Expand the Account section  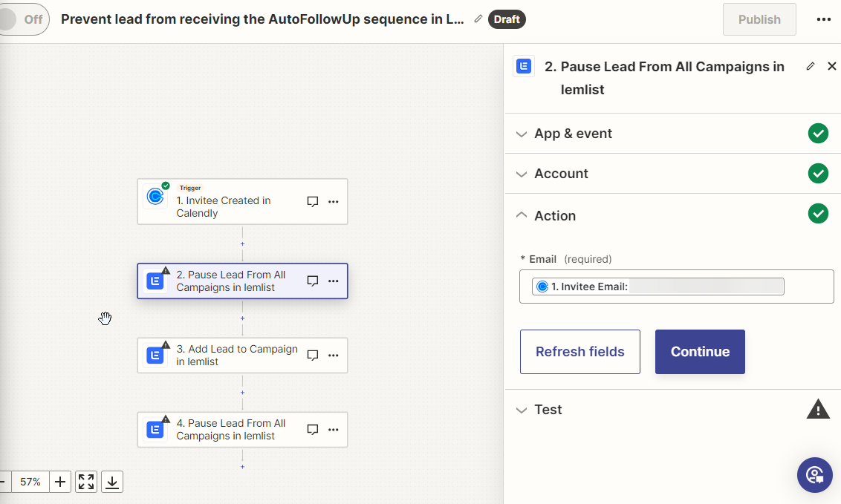[672, 174]
